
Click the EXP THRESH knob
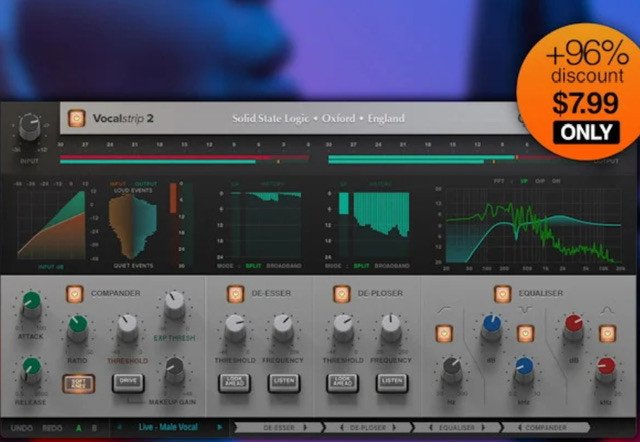pos(175,304)
